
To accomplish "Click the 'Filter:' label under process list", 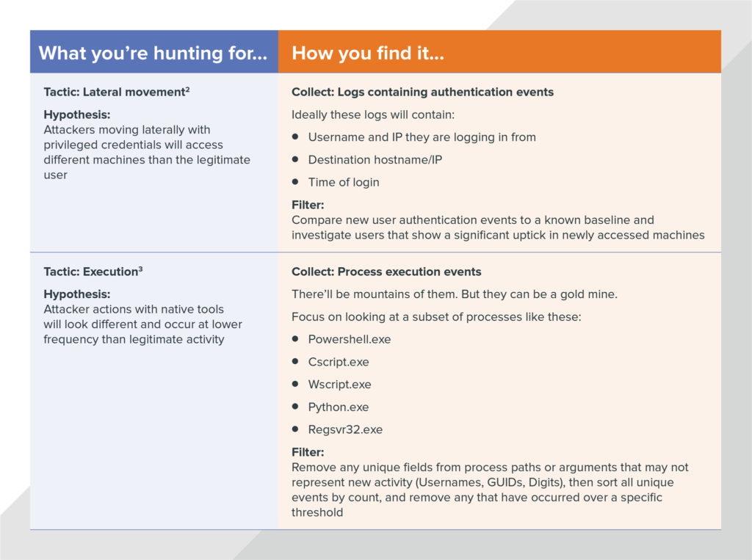I will pyautogui.click(x=308, y=452).
